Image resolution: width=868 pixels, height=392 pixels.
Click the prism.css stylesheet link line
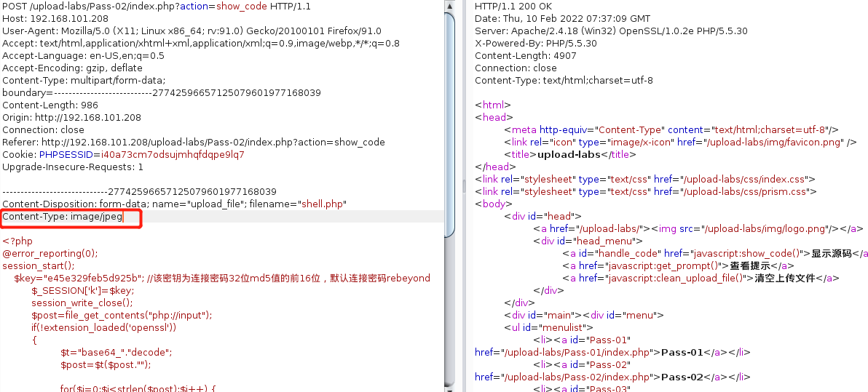click(646, 191)
